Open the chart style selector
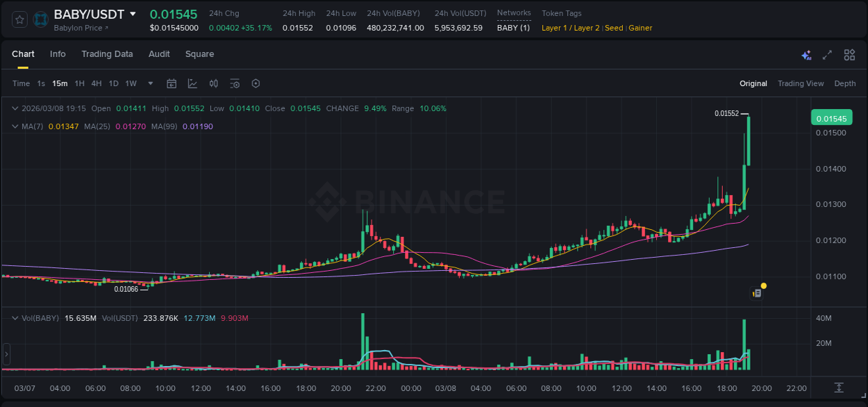This screenshot has width=868, height=407. (x=192, y=83)
